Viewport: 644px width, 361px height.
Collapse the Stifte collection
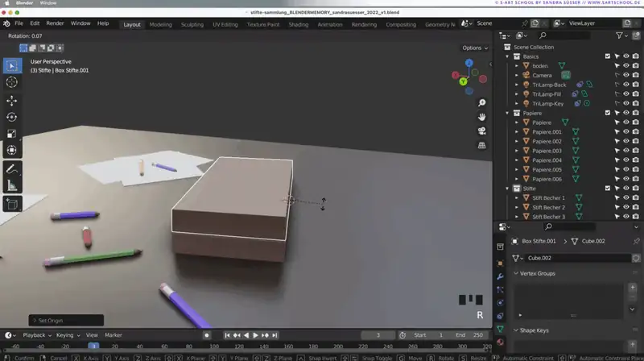507,189
